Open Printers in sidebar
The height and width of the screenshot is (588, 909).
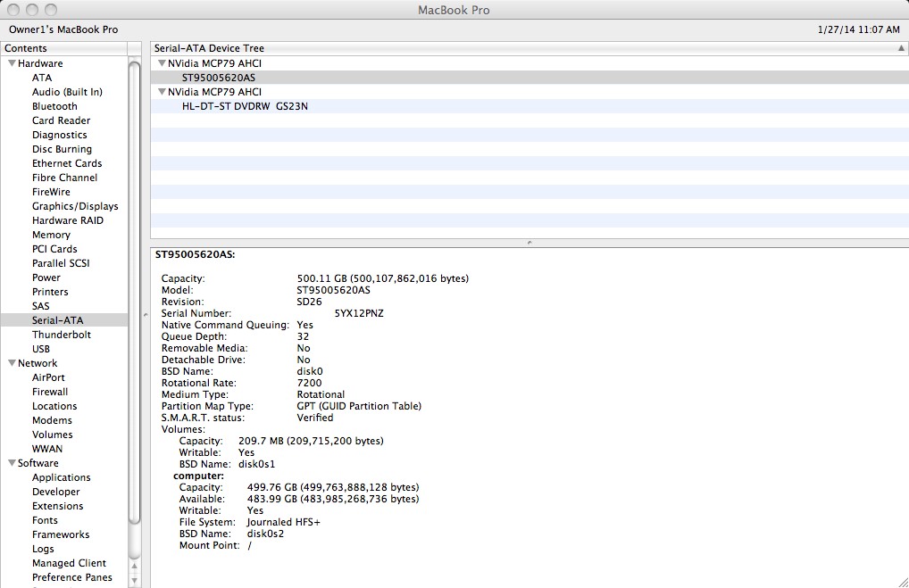[x=50, y=292]
